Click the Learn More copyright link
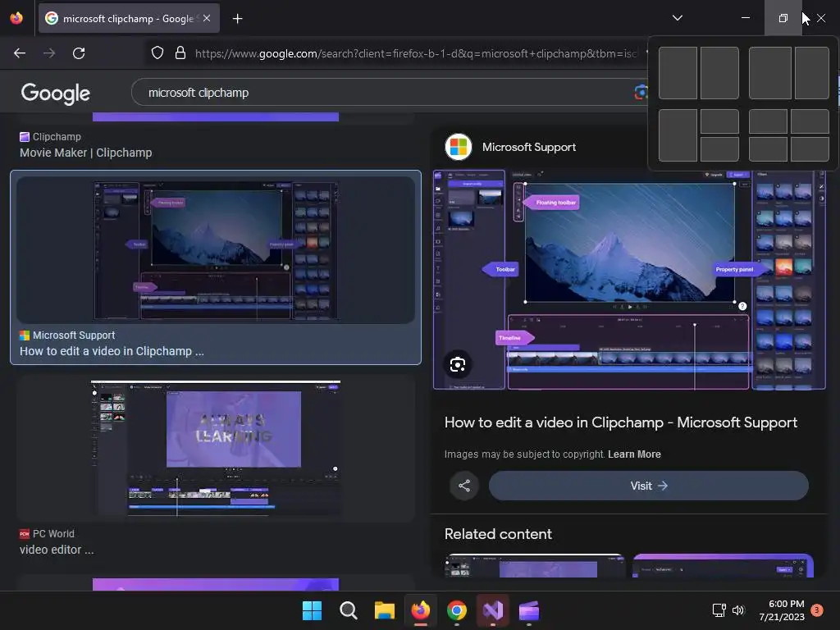The image size is (840, 630). [x=634, y=454]
